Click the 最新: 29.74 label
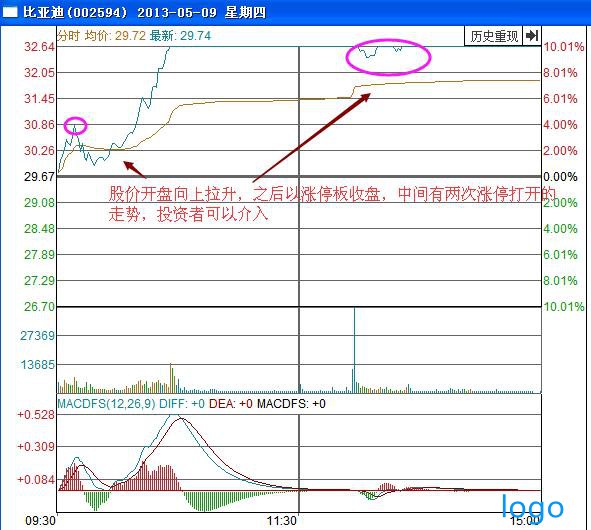591x530 pixels. pyautogui.click(x=180, y=36)
